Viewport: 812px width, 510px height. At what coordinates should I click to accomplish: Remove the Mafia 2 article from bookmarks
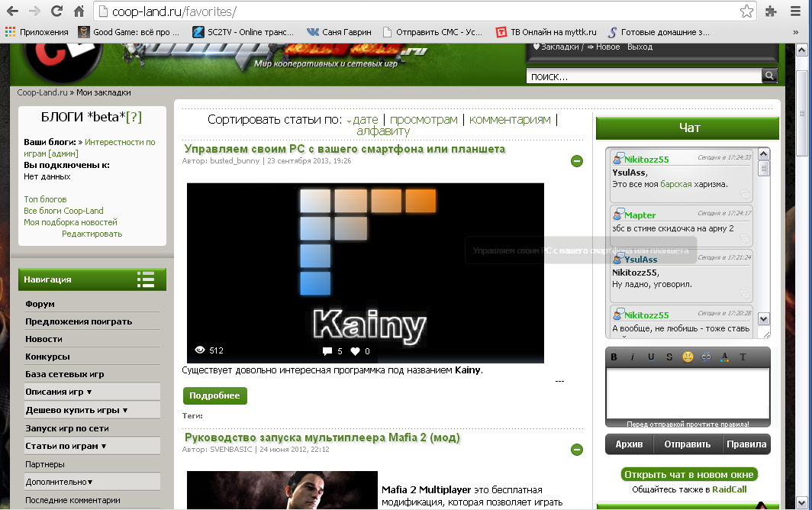click(577, 450)
